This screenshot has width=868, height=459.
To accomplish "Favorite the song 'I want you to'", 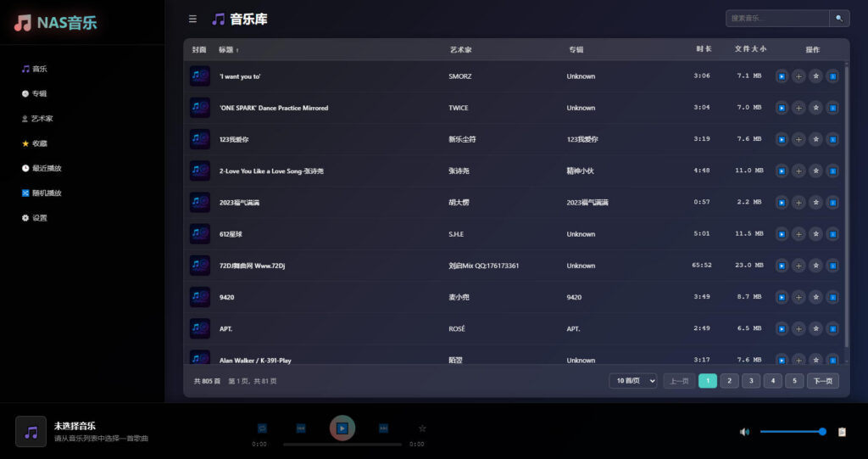I will click(815, 76).
